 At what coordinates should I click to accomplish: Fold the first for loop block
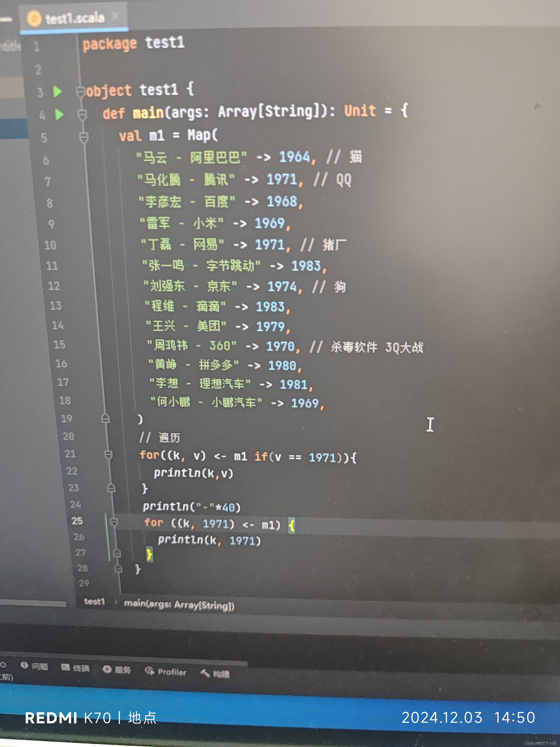point(108,454)
